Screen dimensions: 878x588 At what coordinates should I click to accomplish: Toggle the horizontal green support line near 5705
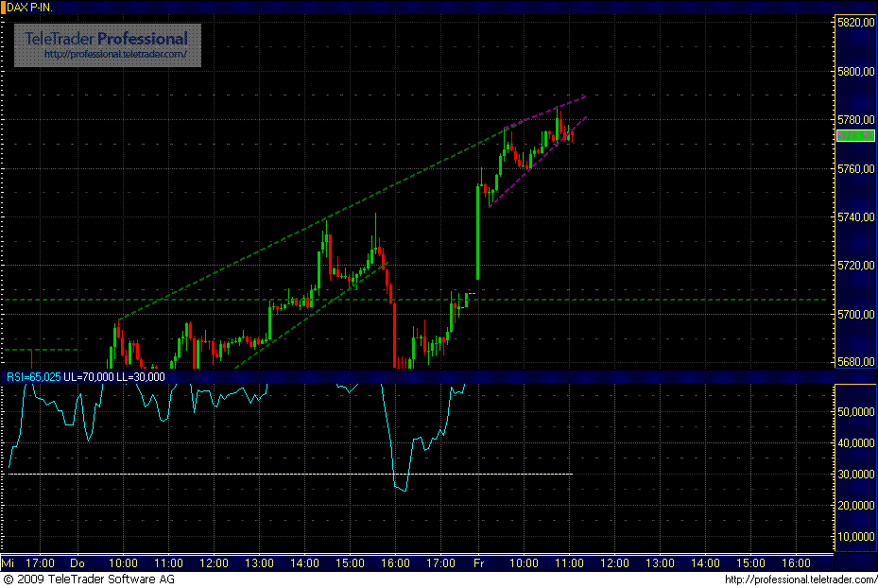[x=662, y=297]
